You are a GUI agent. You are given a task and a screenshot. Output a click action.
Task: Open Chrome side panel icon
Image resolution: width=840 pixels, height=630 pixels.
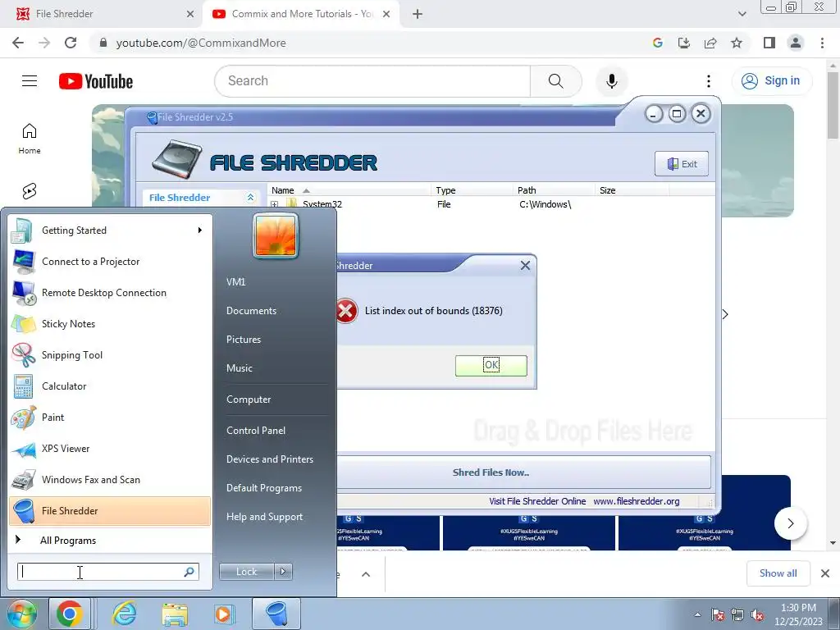(x=769, y=43)
